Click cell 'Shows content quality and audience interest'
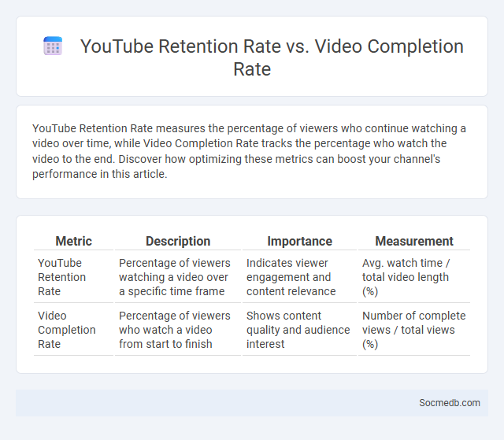Screen dimensions: 504x440 (299, 330)
